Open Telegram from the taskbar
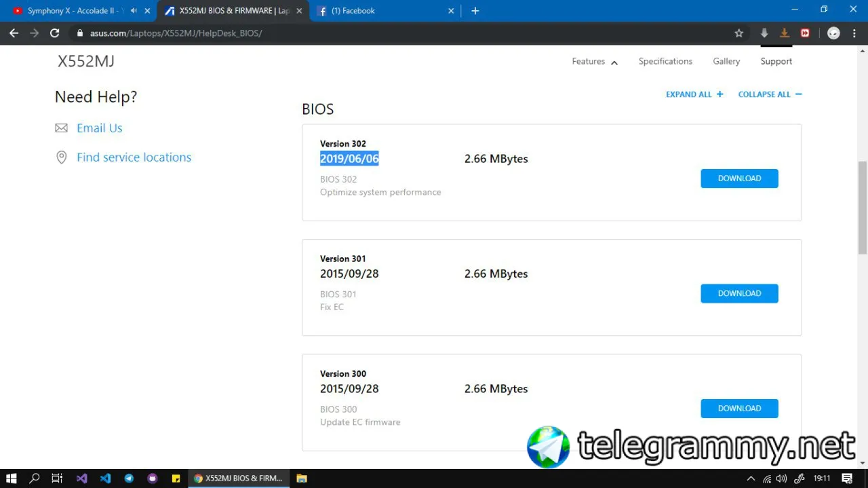Screen dimensions: 868x488 129,478
